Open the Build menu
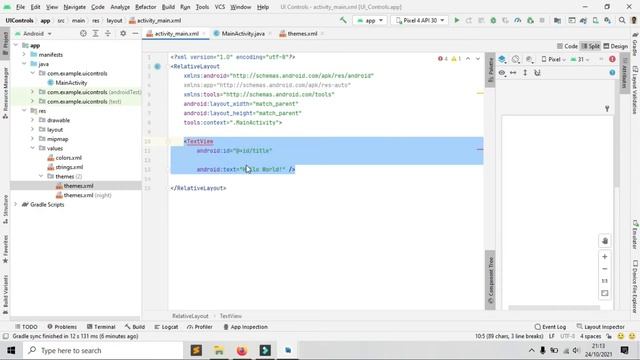Viewport: 640px width, 360px height. click(168, 7)
